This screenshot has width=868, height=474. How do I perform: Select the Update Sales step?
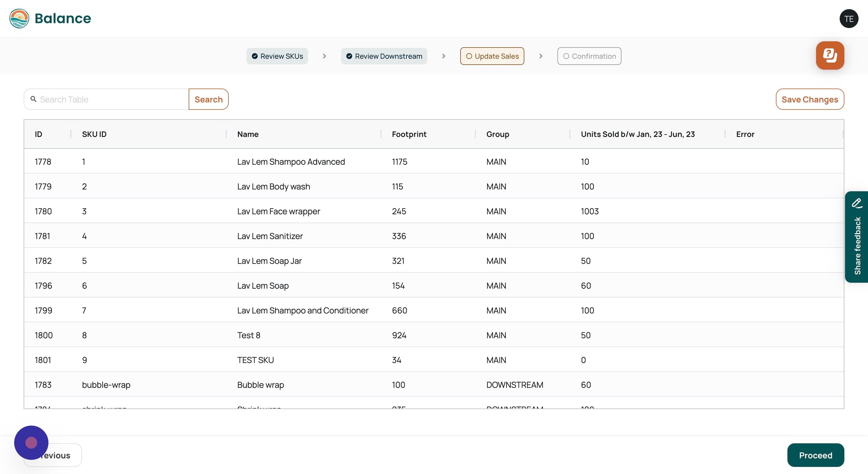tap(492, 56)
